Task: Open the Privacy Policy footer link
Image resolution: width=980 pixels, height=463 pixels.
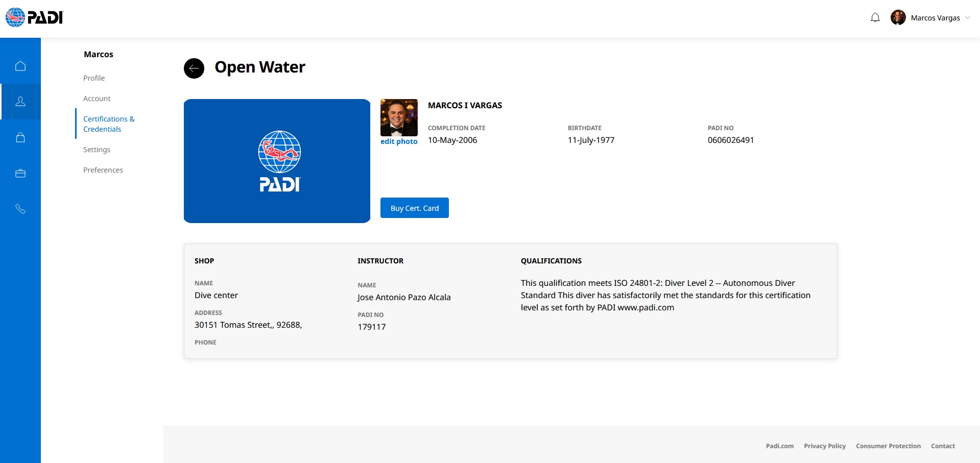Action: click(825, 446)
